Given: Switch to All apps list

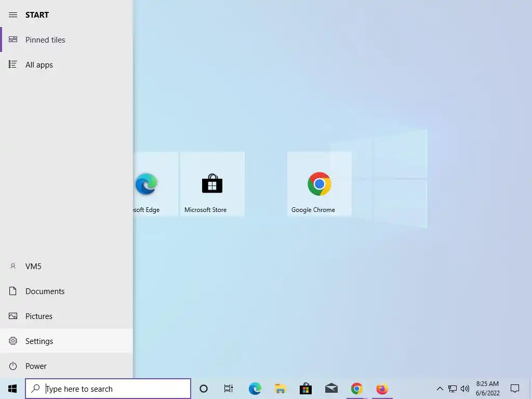Looking at the screenshot, I should [66, 64].
